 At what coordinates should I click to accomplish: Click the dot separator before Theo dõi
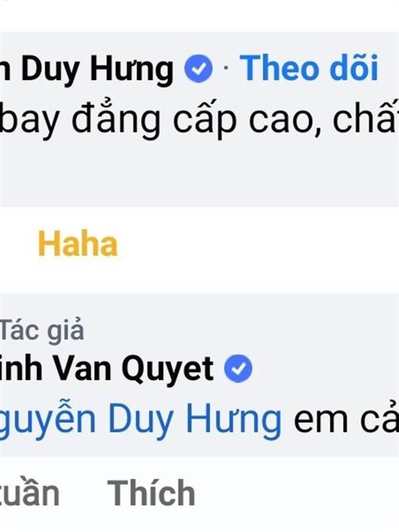click(226, 68)
